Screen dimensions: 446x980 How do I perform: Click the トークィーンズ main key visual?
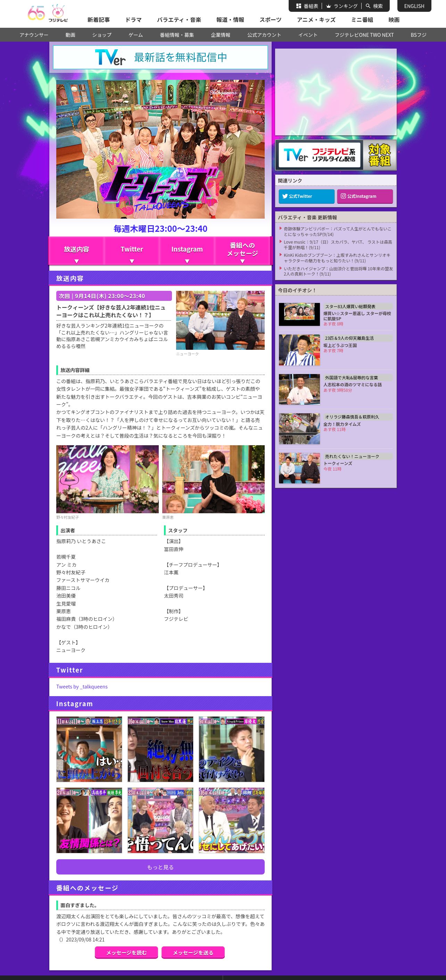tap(160, 149)
